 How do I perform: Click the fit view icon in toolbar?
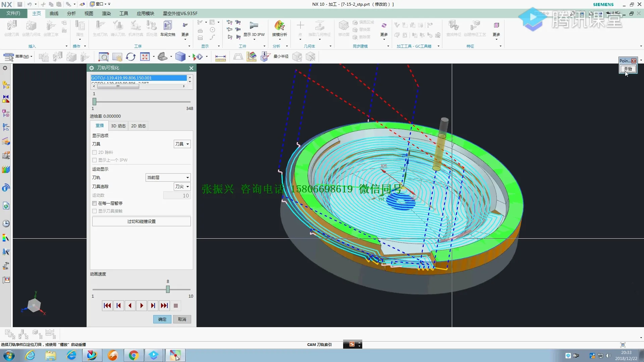[145, 57]
